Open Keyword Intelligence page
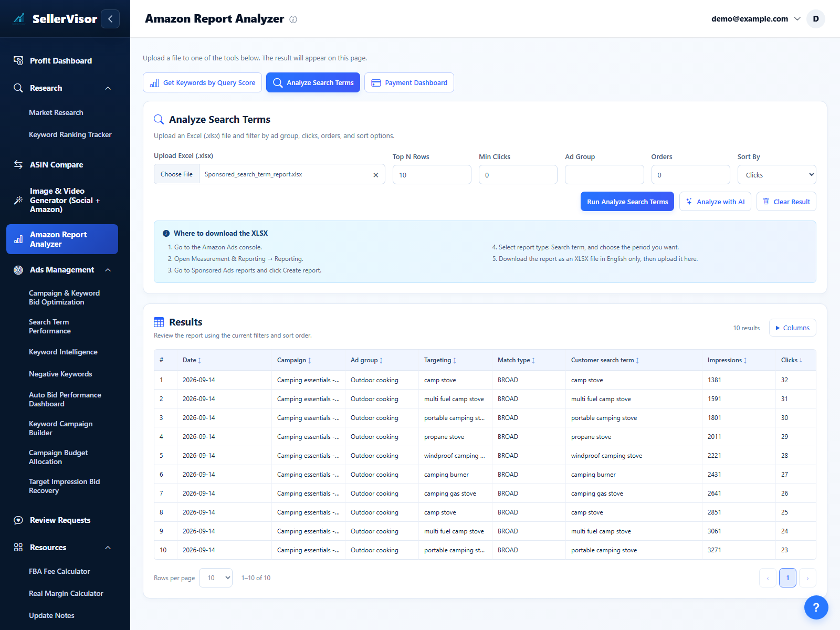This screenshot has width=840, height=630. pyautogui.click(x=63, y=352)
